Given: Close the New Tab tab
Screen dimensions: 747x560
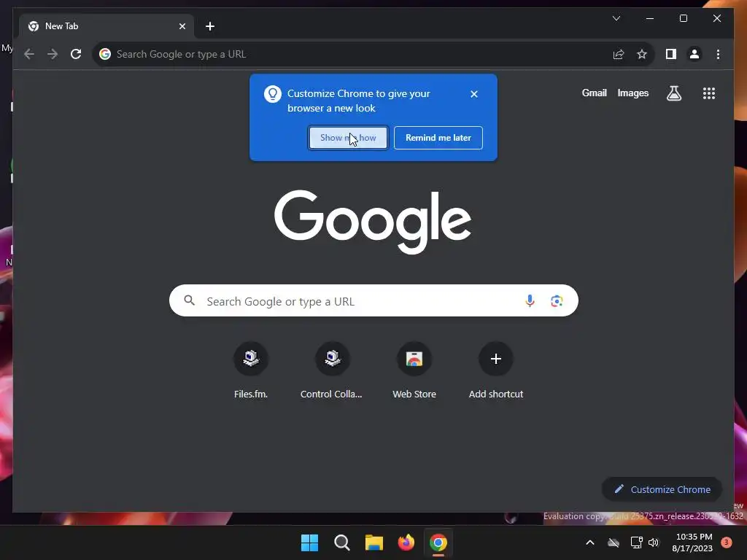Looking at the screenshot, I should point(182,26).
